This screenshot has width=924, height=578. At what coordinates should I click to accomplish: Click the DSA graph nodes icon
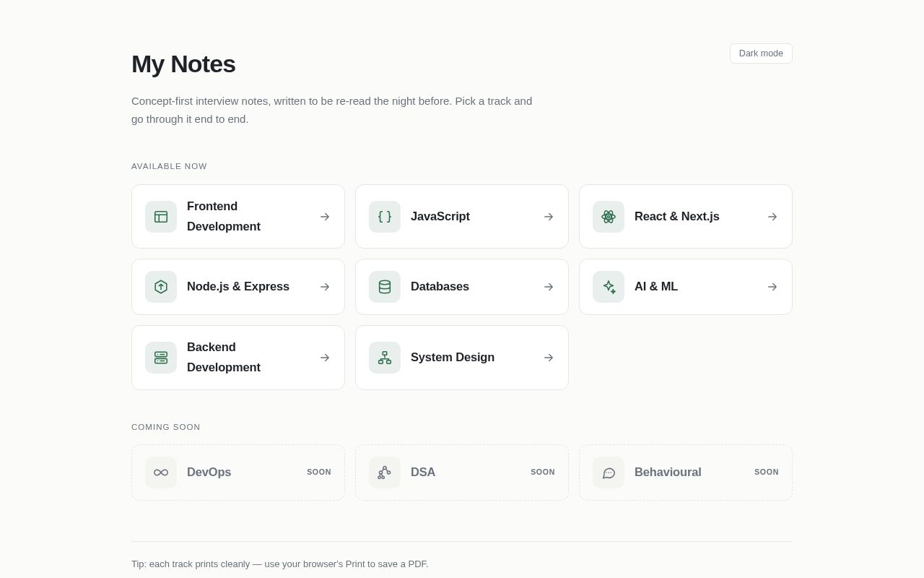click(x=385, y=473)
